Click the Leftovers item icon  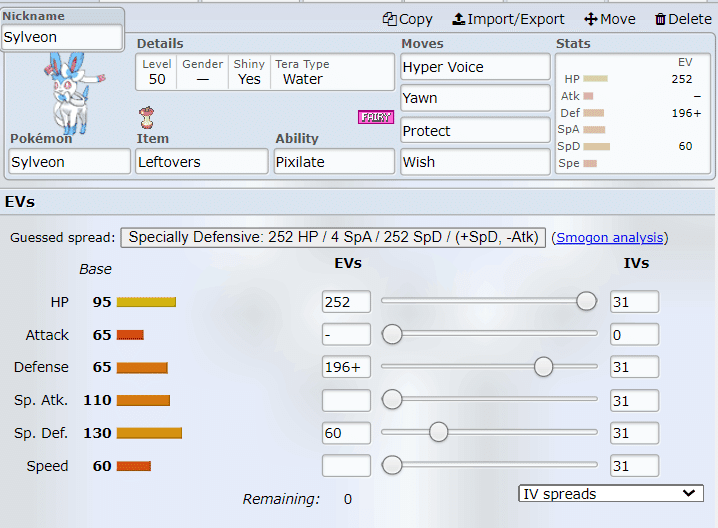(x=147, y=118)
